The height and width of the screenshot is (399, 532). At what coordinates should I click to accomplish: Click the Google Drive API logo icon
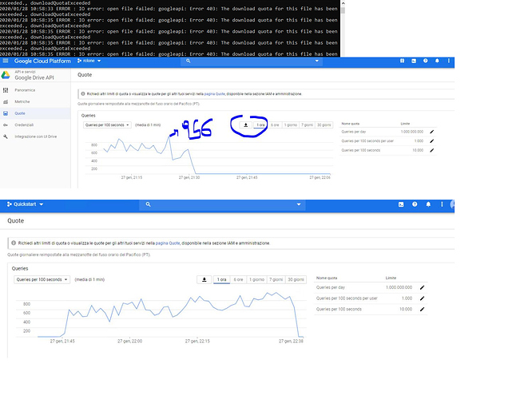[6, 75]
